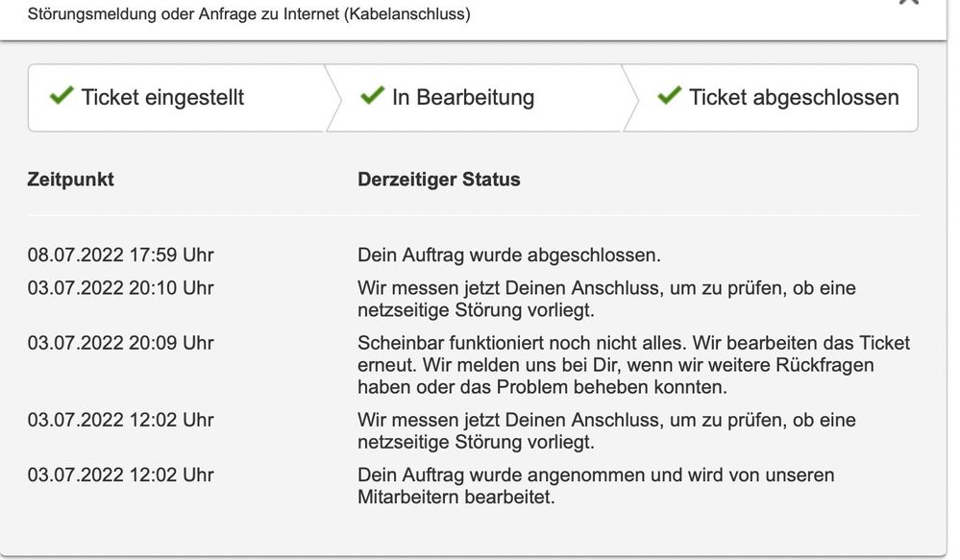Click the 08.07.2022 17:59 Uhr timestamp
Viewport: 960px width, 560px height.
(121, 256)
